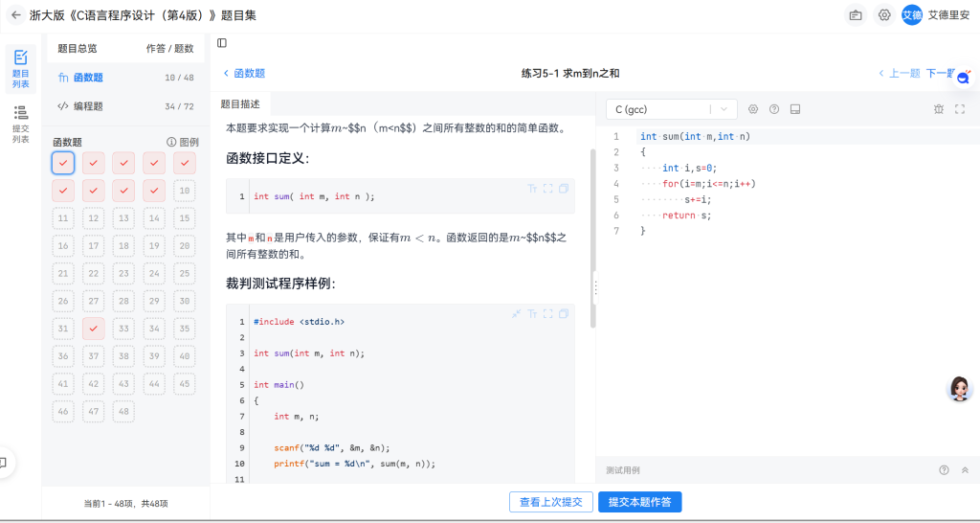Toggle the sidebar collapse icon above 函数题
Screen dimensions: 980x523
coord(222,43)
